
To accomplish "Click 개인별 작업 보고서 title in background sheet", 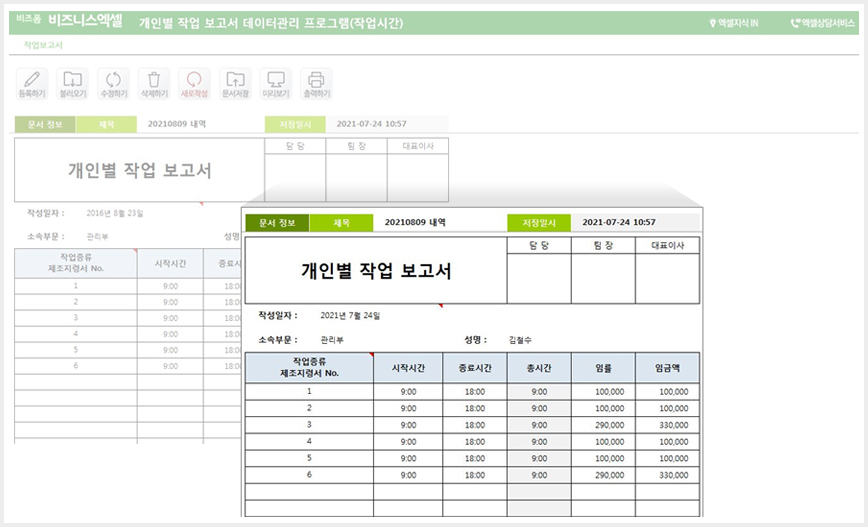I will tap(140, 170).
